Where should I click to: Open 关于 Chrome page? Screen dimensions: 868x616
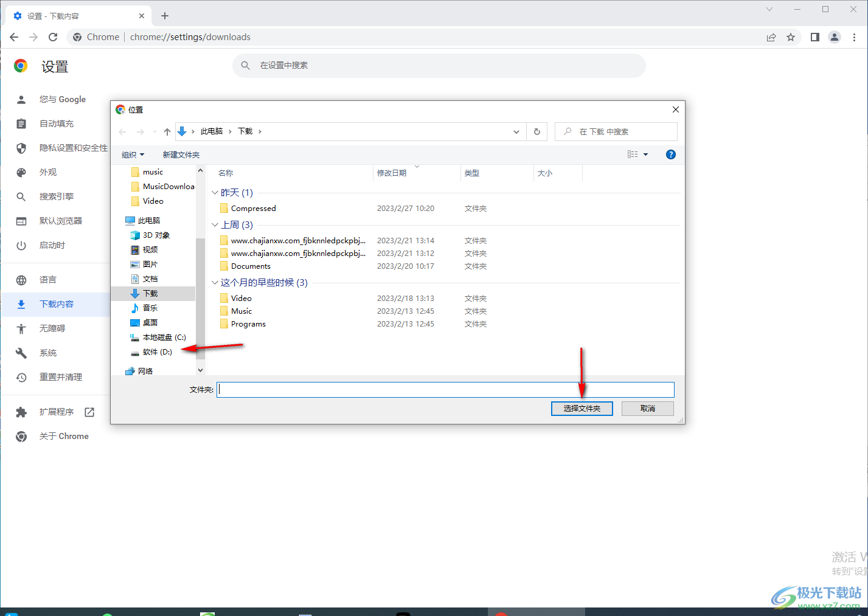point(64,436)
